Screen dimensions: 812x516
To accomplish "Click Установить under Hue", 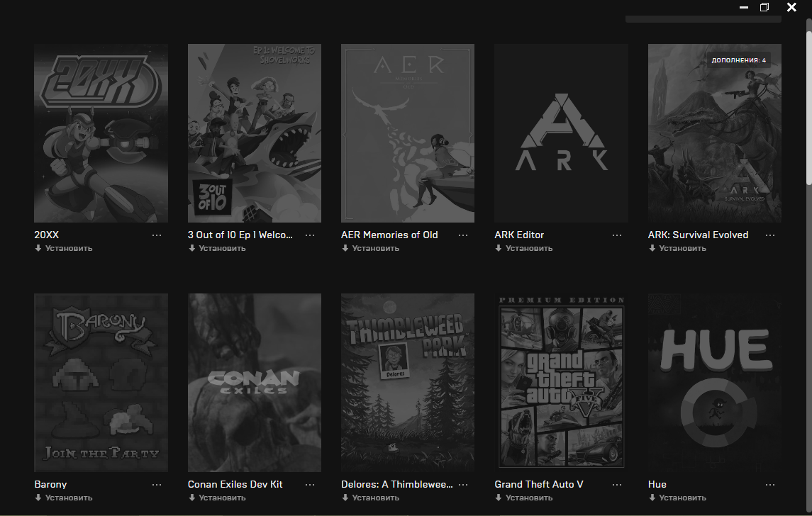I will coord(677,498).
